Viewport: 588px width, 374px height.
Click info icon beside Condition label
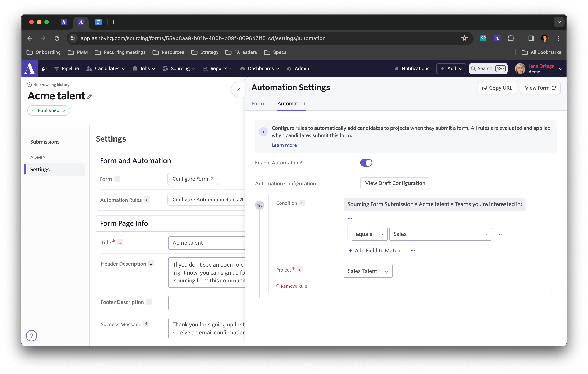click(x=302, y=203)
